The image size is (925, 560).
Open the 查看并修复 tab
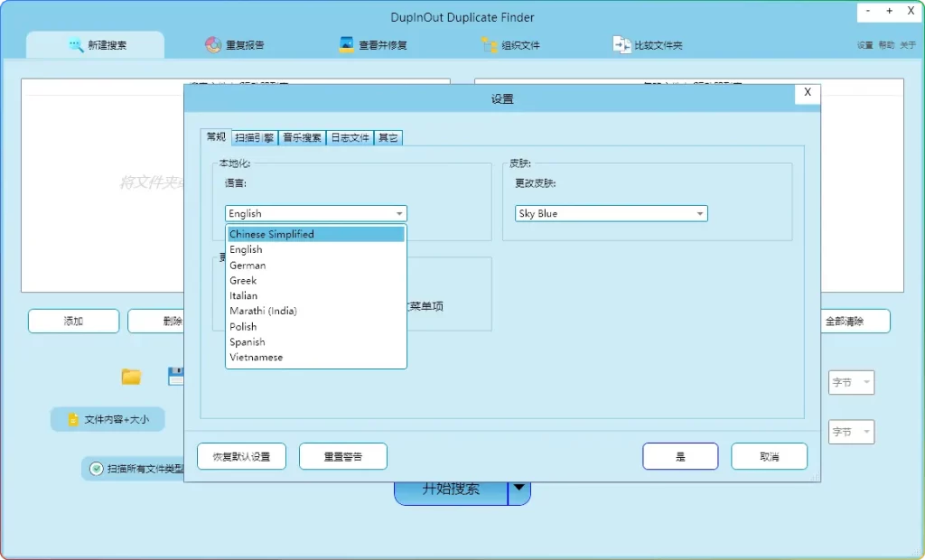(373, 45)
